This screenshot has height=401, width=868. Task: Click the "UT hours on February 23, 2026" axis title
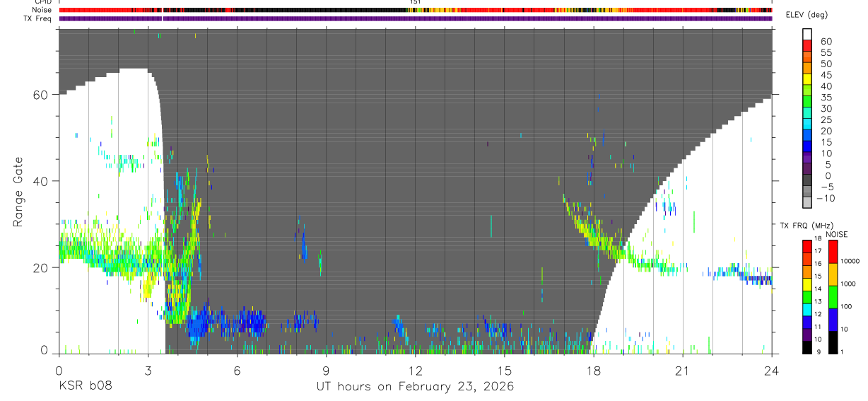tap(415, 387)
